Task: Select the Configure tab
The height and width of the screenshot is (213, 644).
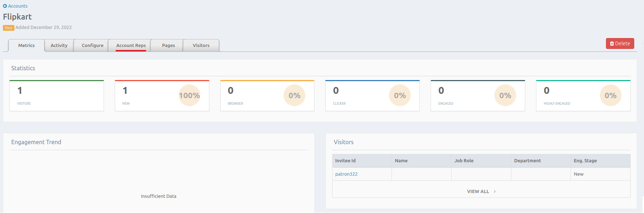Action: point(93,46)
